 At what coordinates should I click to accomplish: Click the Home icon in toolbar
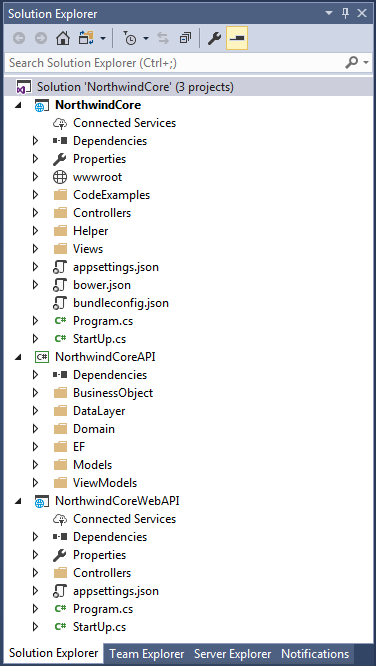click(x=63, y=39)
